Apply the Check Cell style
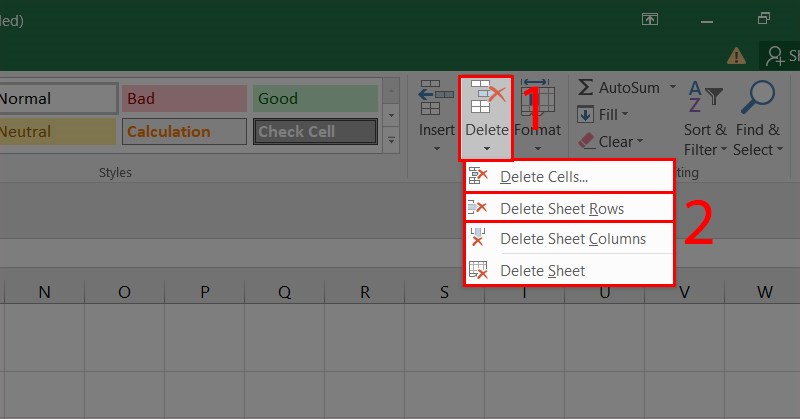 [315, 131]
